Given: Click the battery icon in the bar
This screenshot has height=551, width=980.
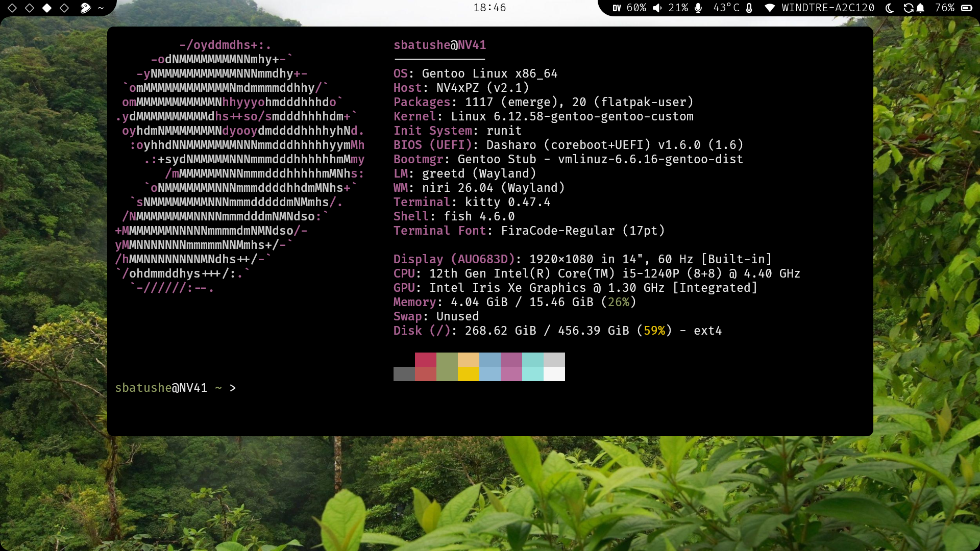Looking at the screenshot, I should (966, 8).
